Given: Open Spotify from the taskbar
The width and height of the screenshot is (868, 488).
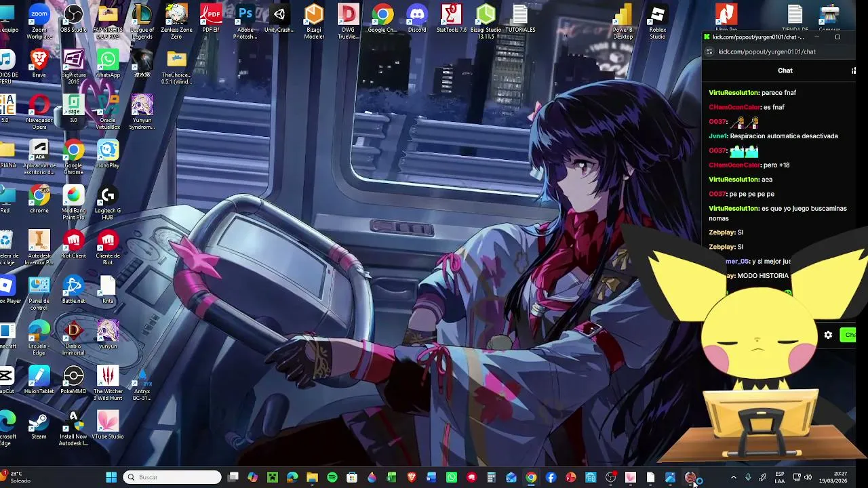Looking at the screenshot, I should [x=332, y=478].
